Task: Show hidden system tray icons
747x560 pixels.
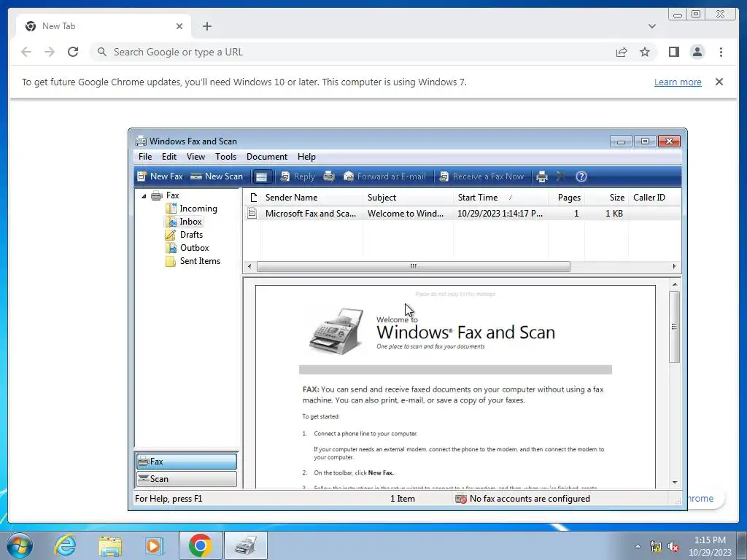Action: (638, 546)
